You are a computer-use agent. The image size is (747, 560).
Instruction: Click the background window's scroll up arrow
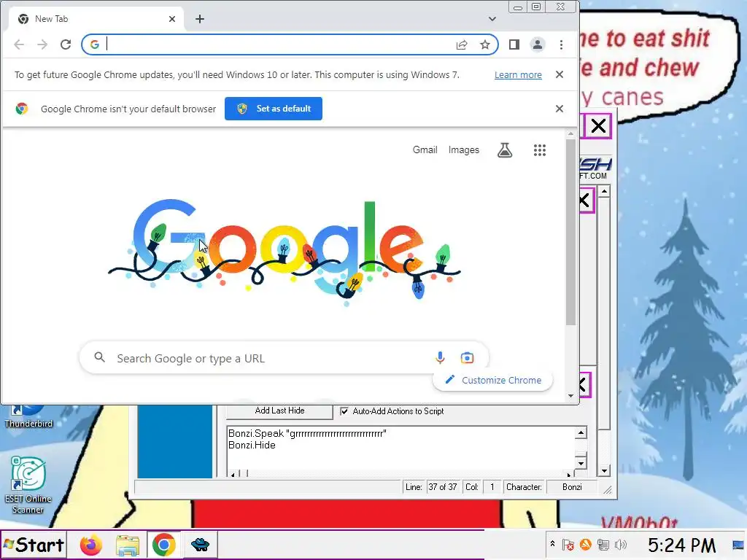coord(604,192)
